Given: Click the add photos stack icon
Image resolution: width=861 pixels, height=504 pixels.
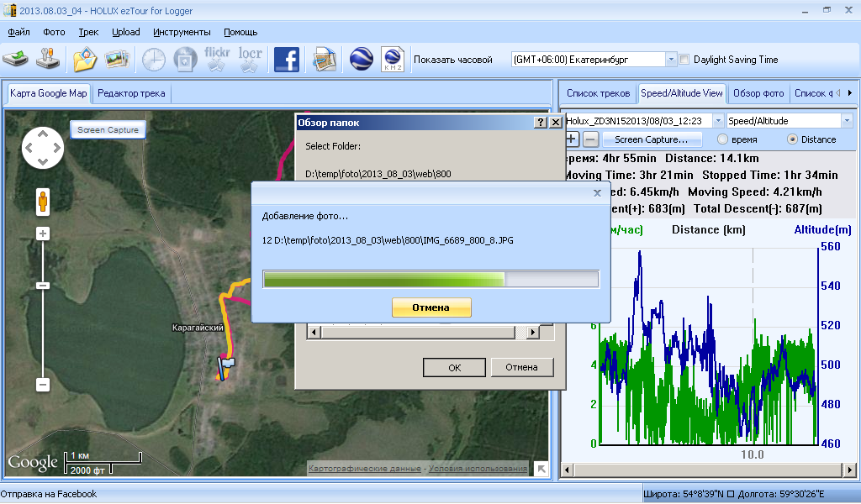Looking at the screenshot, I should pyautogui.click(x=117, y=60).
